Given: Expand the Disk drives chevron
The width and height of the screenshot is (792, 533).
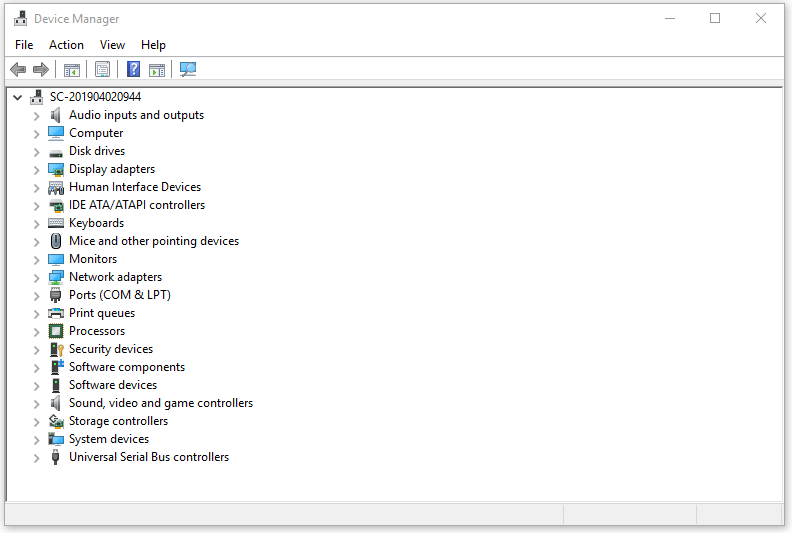Looking at the screenshot, I should pos(36,152).
